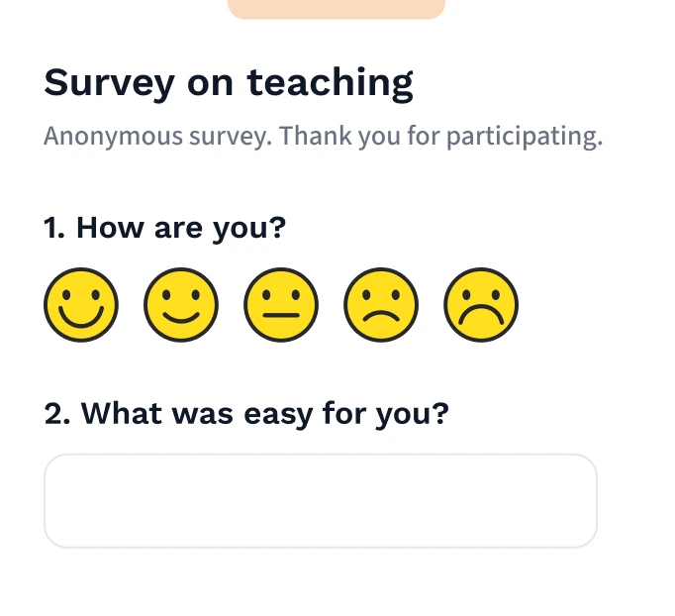
Task: Select the slightly frowning face
Action: tap(381, 305)
